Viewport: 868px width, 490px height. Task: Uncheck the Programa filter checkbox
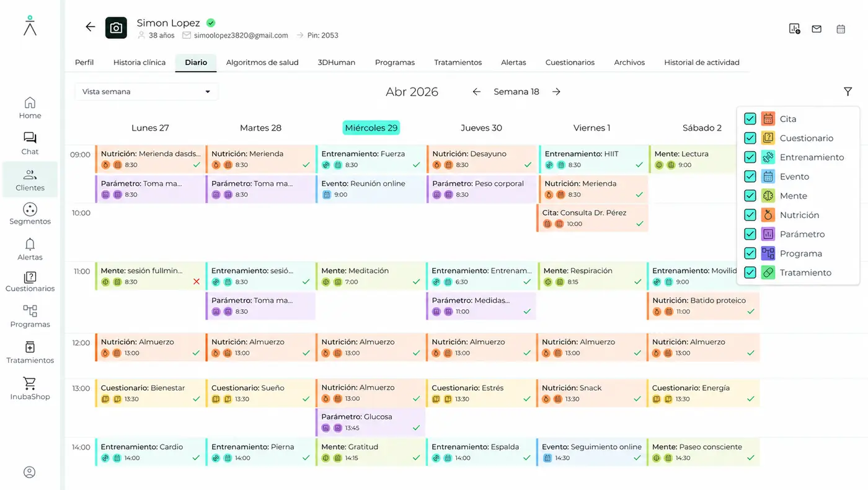click(x=750, y=253)
